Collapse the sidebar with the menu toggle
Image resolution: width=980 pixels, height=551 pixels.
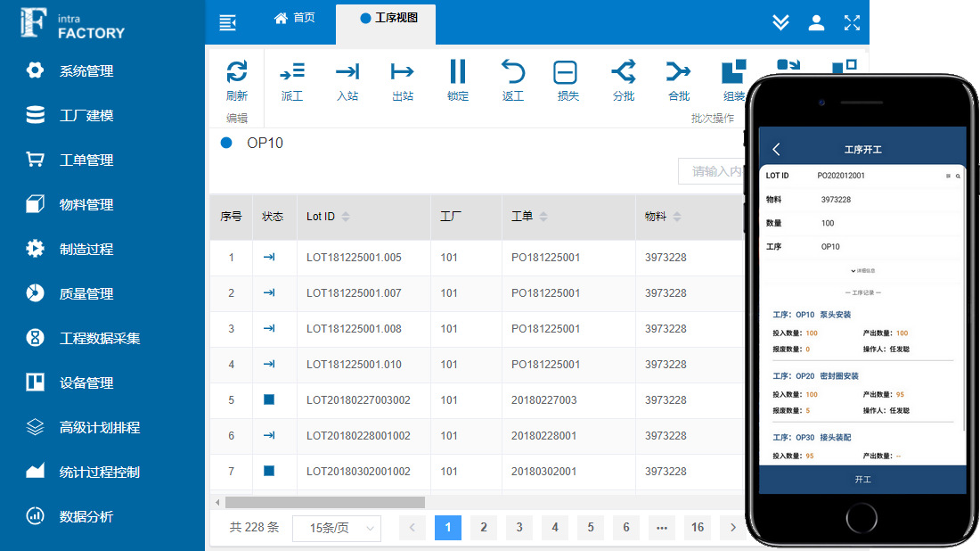(x=228, y=22)
